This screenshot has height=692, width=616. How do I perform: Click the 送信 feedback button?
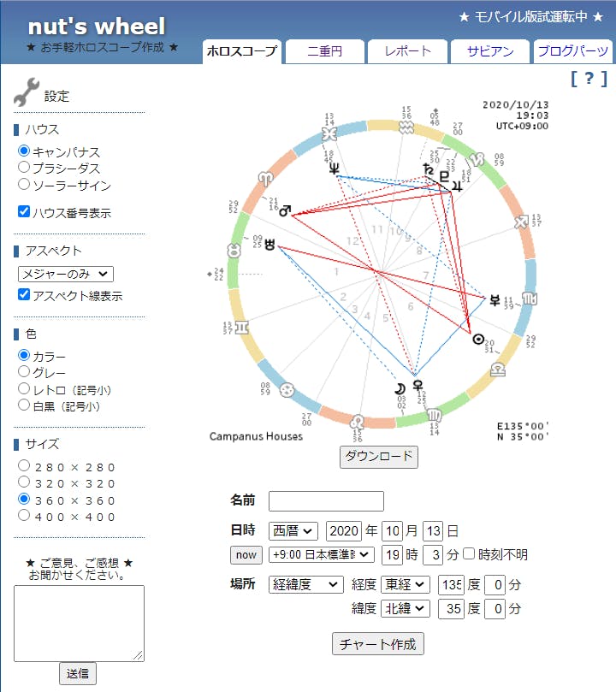coord(78,673)
